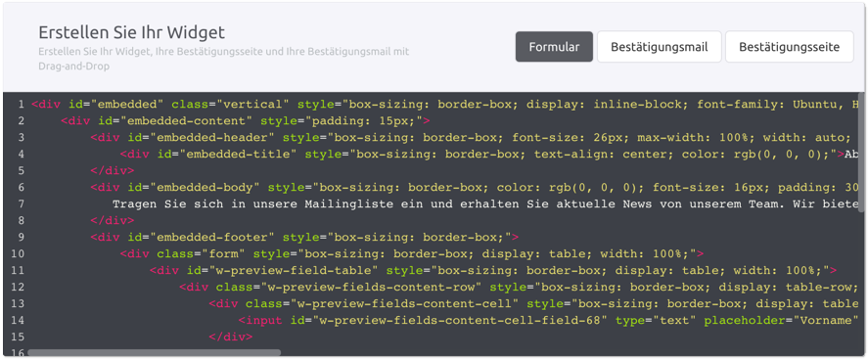
Task: Click the input placeholder="Vorname" line
Action: pos(548,320)
